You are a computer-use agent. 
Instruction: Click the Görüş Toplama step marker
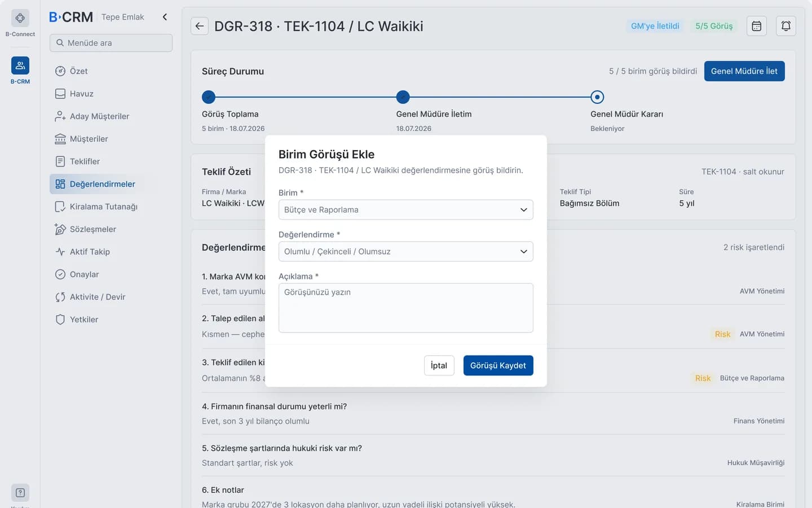coord(209,97)
